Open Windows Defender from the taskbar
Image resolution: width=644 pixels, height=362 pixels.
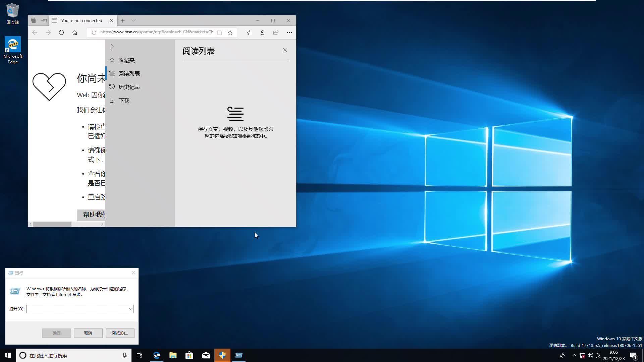point(222,355)
